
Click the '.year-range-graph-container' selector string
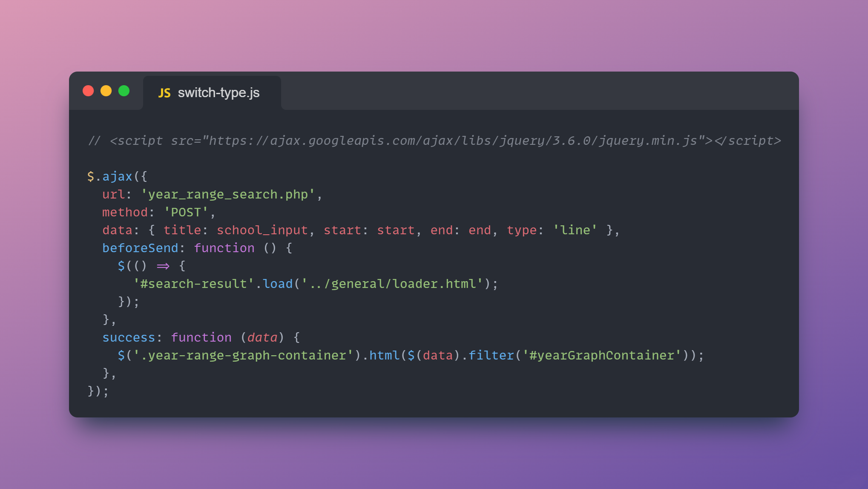click(x=243, y=356)
